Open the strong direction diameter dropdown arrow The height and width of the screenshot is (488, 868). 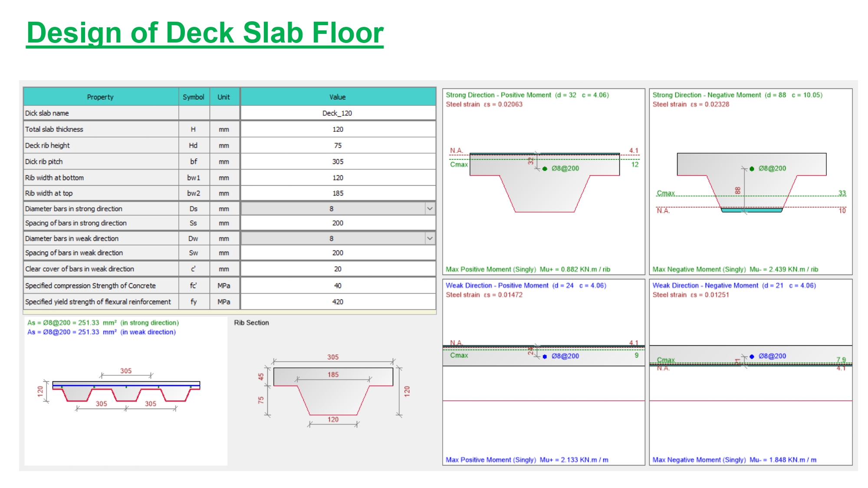click(430, 209)
